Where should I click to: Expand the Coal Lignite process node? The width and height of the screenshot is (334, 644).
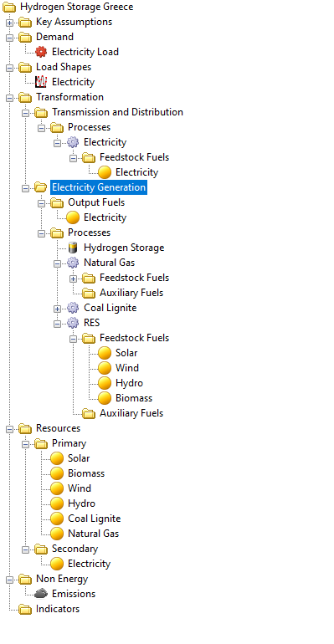click(x=57, y=309)
